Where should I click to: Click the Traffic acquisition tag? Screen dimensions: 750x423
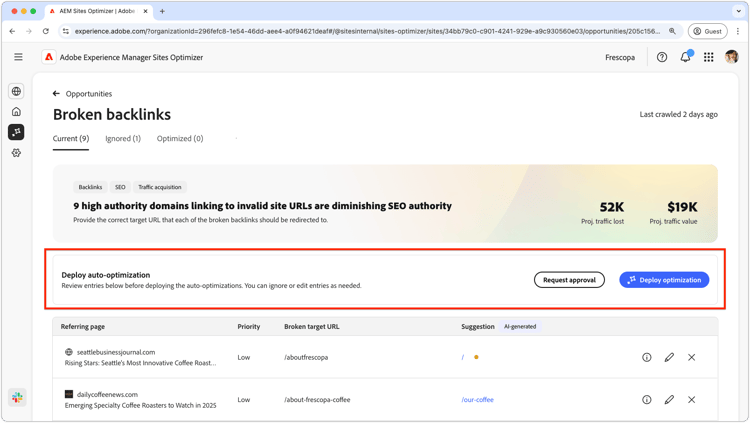click(x=160, y=187)
